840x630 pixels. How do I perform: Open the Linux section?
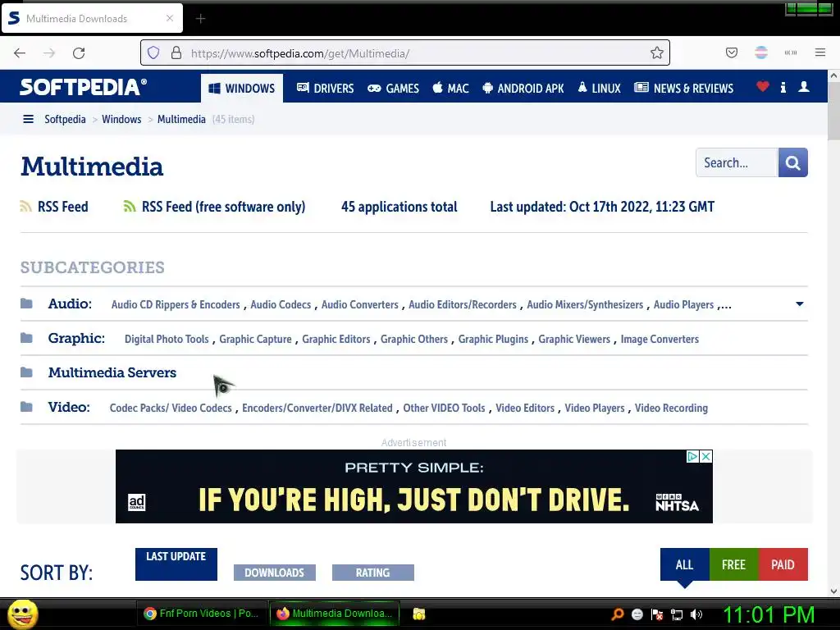click(599, 89)
